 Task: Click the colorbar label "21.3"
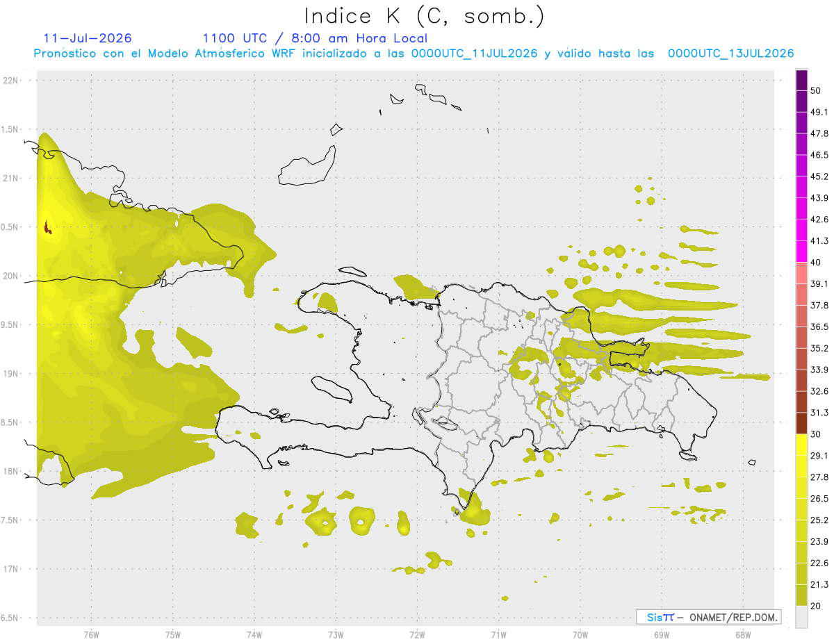tap(819, 585)
